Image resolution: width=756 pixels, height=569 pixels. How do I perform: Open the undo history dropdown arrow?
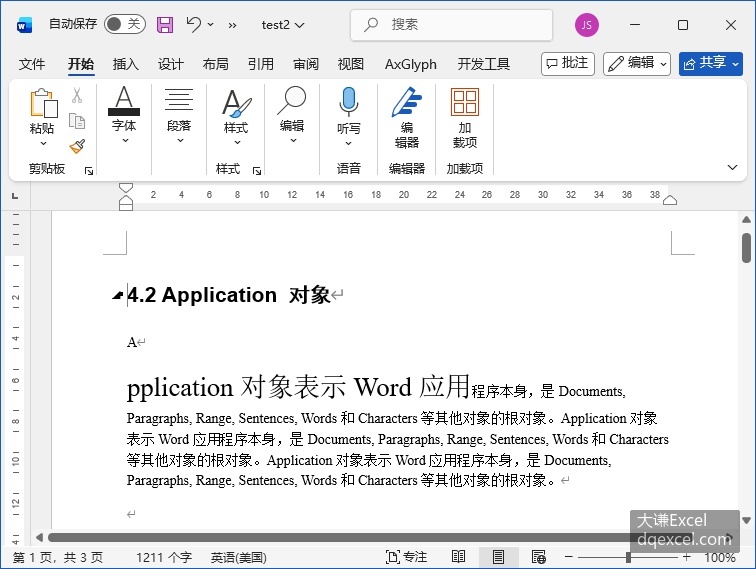pos(211,24)
